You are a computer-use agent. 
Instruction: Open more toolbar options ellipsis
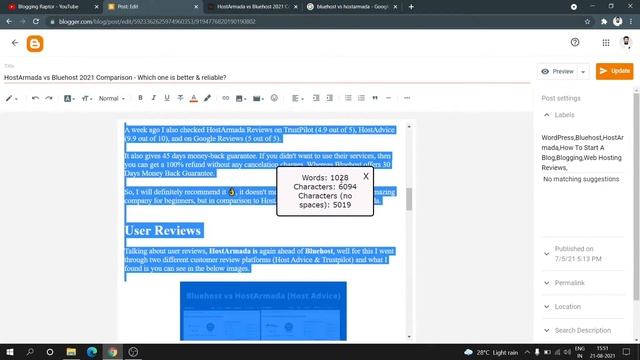click(x=407, y=98)
